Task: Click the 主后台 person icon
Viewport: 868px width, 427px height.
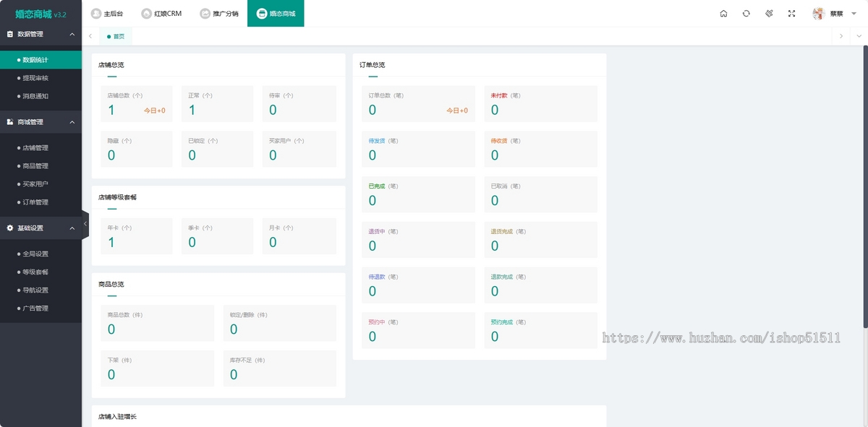Action: click(96, 14)
